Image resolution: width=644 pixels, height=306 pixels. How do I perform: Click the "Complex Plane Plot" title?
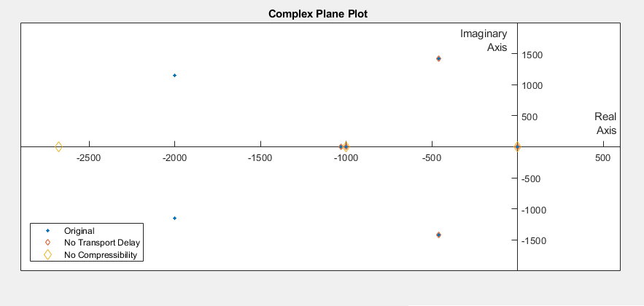coord(322,14)
